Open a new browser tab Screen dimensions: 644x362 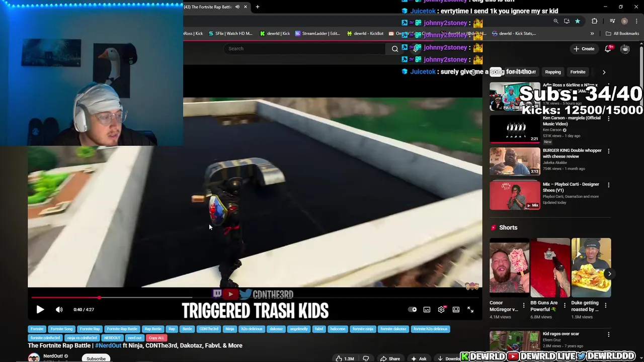pyautogui.click(x=257, y=7)
